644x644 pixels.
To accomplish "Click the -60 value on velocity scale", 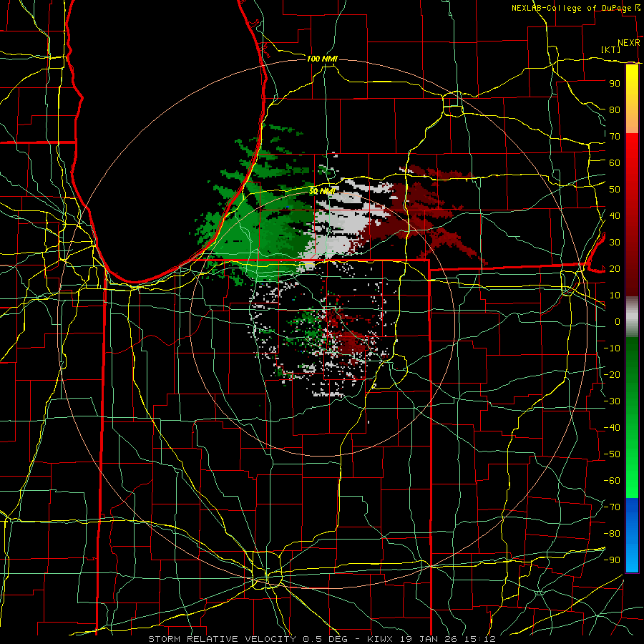I will coord(612,481).
